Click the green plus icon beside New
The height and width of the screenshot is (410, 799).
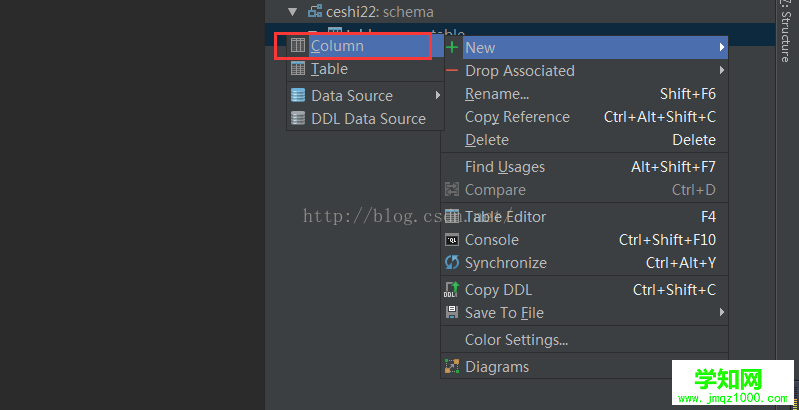[452, 47]
